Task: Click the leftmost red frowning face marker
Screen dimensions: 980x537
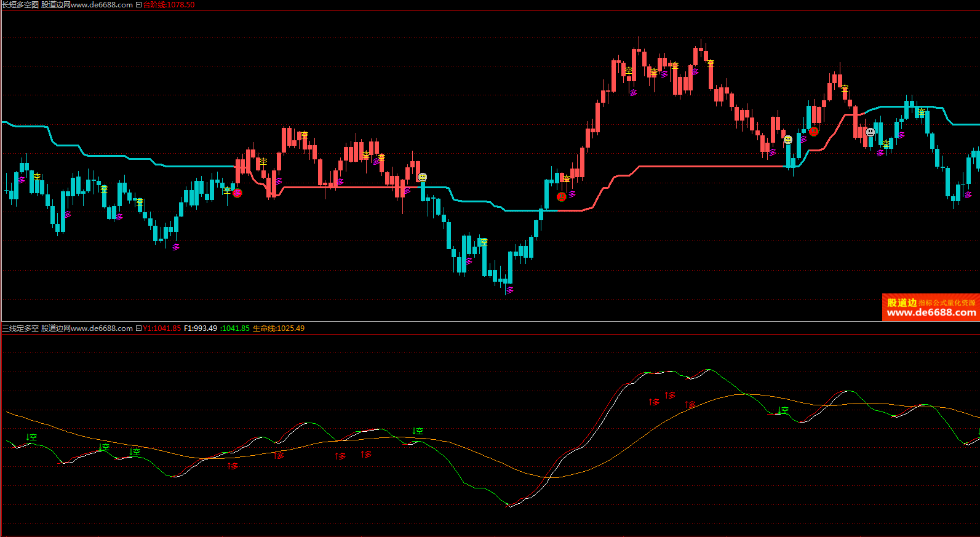Action: coord(237,193)
